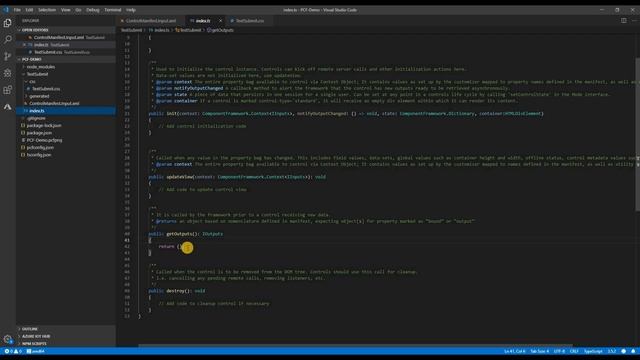Viewport: 640px width, 360px height.
Task: Collapse the PCF-DEMO folder section
Action: click(x=32, y=59)
